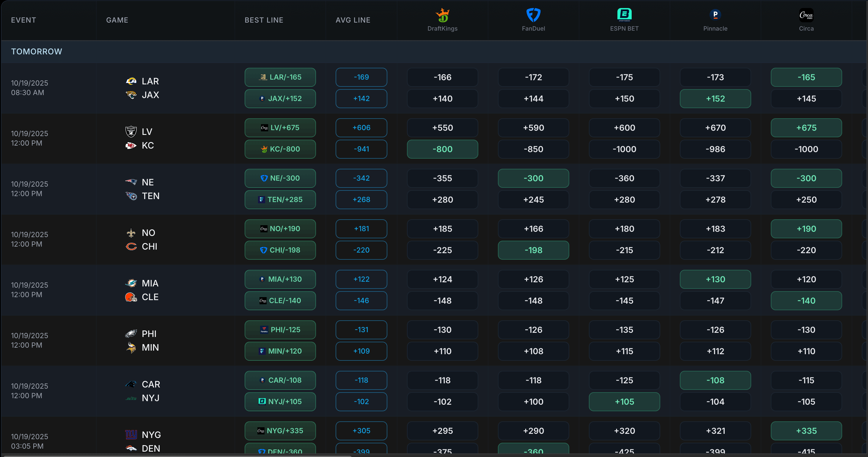Collapse the TOMORROW section header

[x=36, y=51]
